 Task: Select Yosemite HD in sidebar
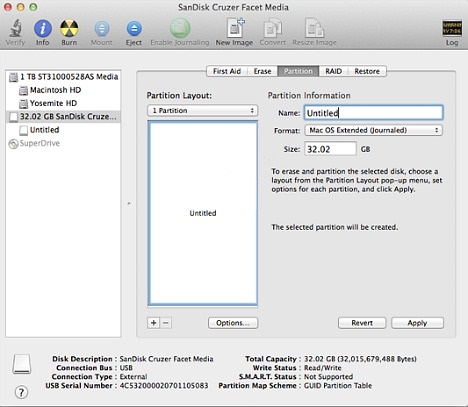click(x=63, y=103)
